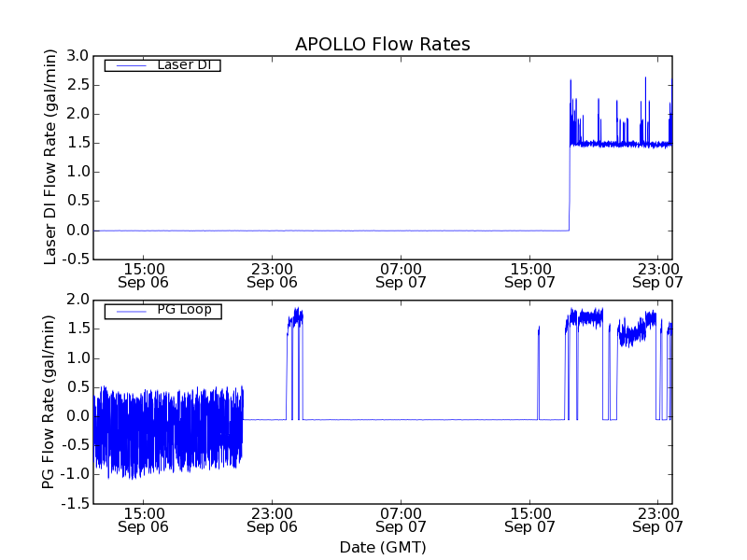The width and height of the screenshot is (747, 560).
Task: Click the blue line sample in the PG Loop legend
Action: [x=131, y=312]
